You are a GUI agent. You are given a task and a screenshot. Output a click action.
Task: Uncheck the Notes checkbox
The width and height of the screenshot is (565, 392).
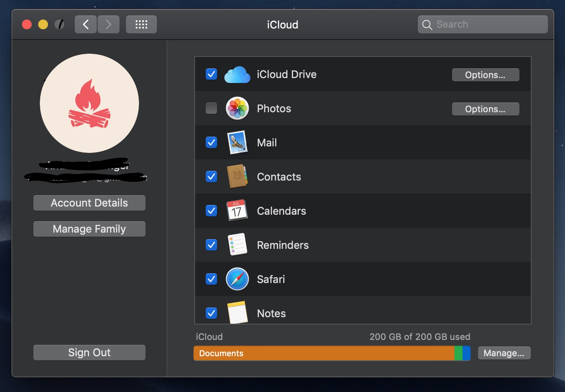pyautogui.click(x=211, y=313)
